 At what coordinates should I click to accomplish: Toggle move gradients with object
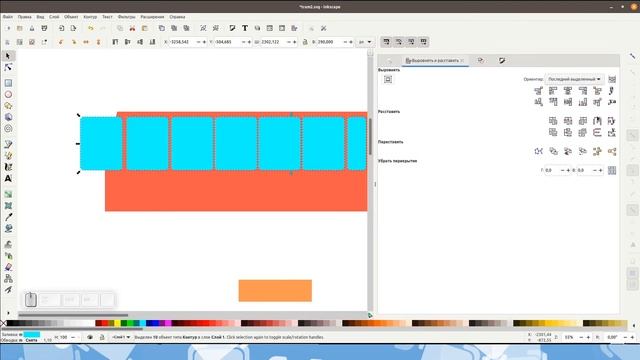[x=411, y=42]
